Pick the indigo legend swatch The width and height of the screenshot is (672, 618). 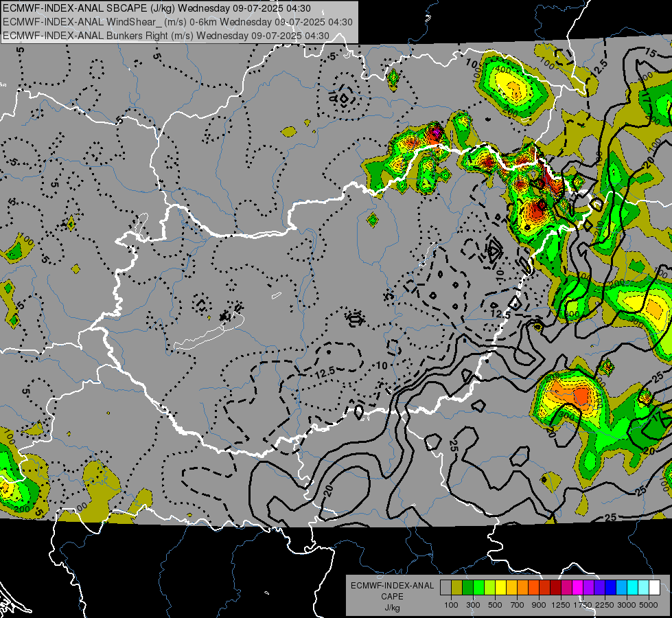599,588
